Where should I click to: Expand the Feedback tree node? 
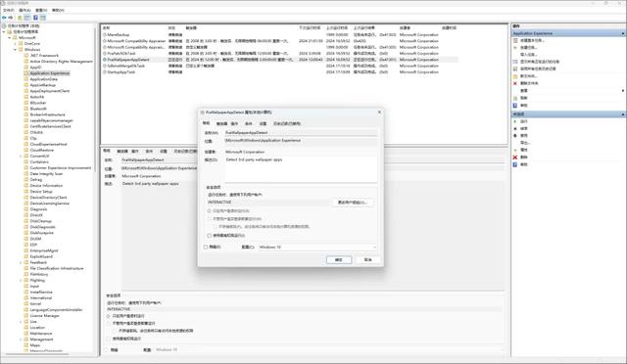click(x=21, y=262)
